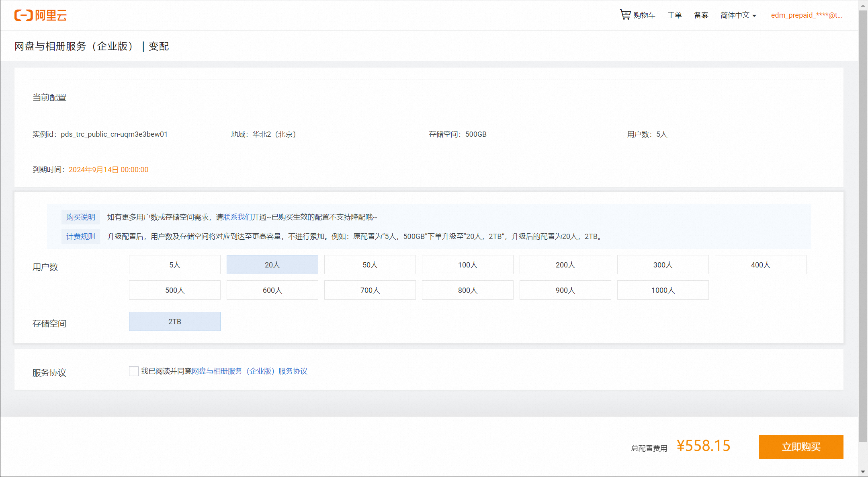Click the 购买说明 label tag

click(x=80, y=217)
